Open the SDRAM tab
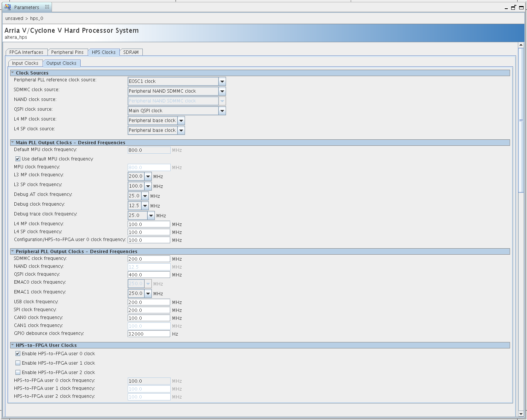Image resolution: width=527 pixels, height=420 pixels. (131, 52)
